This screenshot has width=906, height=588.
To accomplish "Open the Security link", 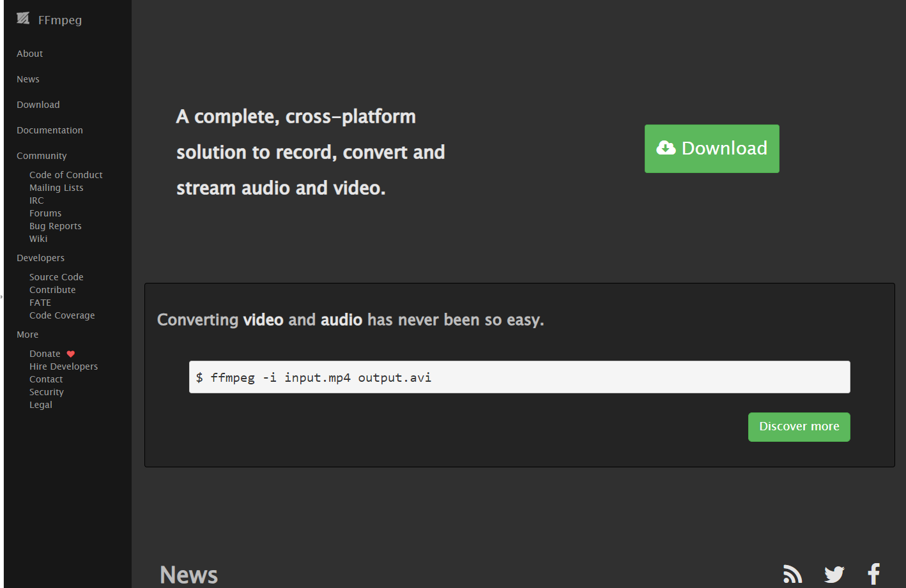I will [x=47, y=392].
